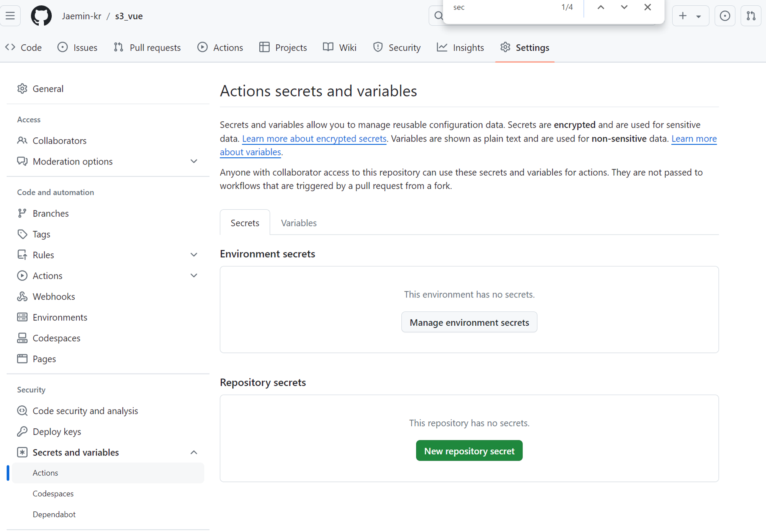Expand the Rules sidebar section

(194, 255)
